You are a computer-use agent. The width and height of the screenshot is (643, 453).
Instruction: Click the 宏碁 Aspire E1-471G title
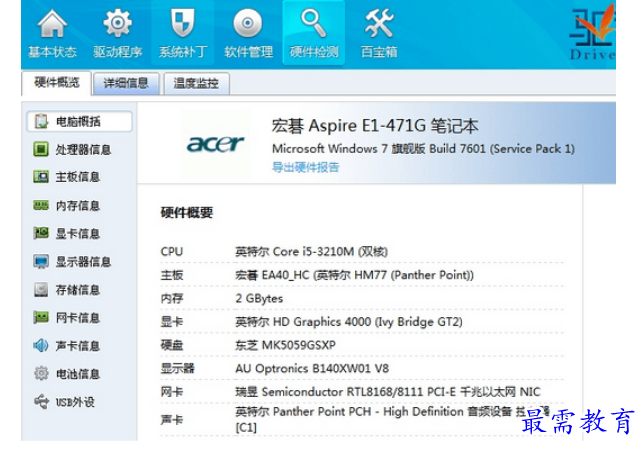point(375,125)
